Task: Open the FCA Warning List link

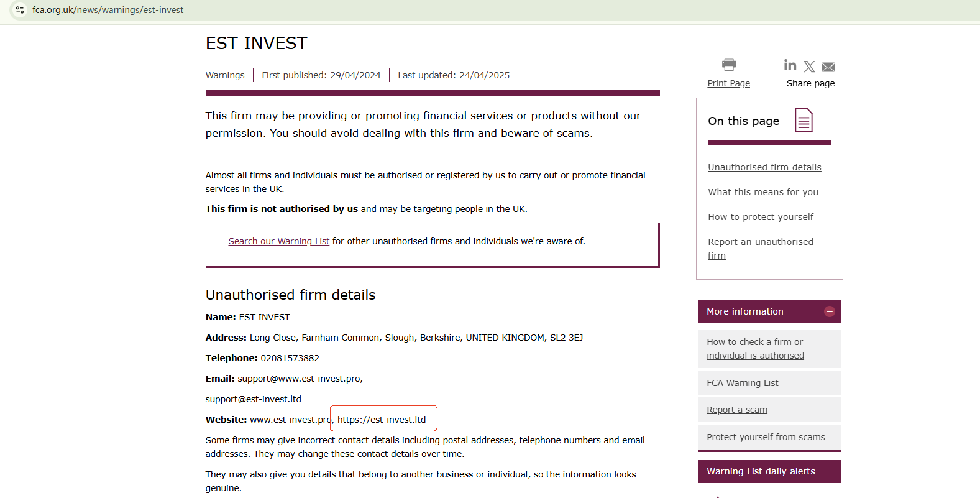Action: point(742,383)
